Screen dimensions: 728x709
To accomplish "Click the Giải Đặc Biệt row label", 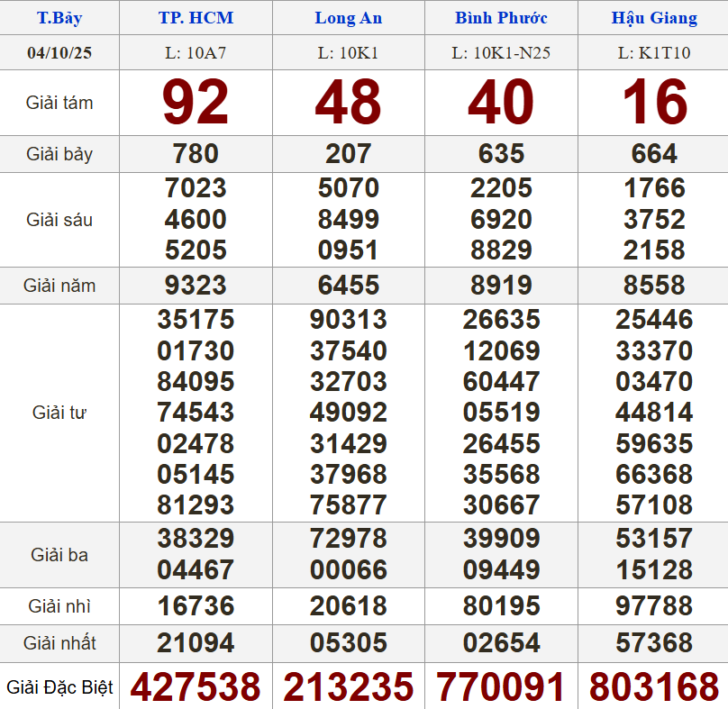I will click(59, 687).
